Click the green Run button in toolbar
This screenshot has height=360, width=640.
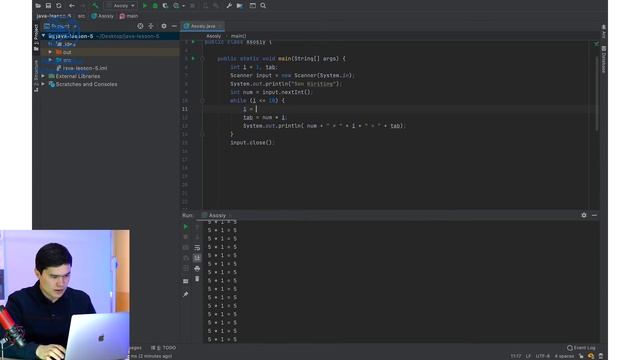tap(144, 6)
